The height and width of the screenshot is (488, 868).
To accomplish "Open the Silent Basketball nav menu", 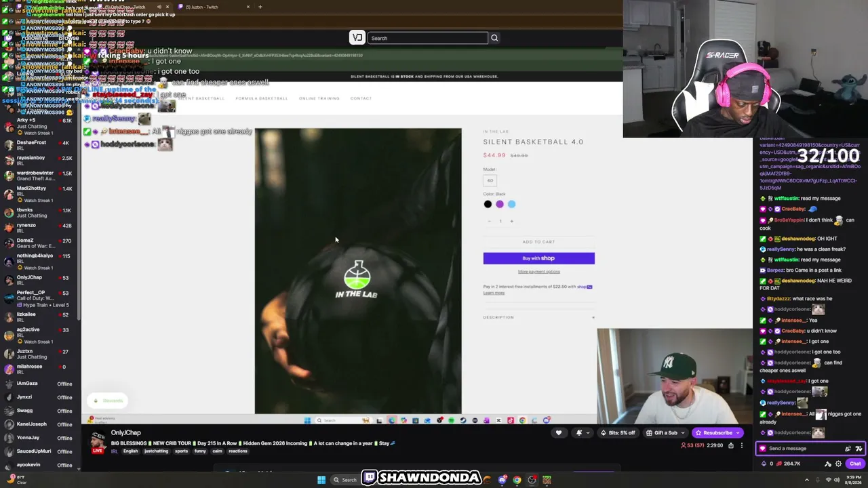I will tap(201, 98).
